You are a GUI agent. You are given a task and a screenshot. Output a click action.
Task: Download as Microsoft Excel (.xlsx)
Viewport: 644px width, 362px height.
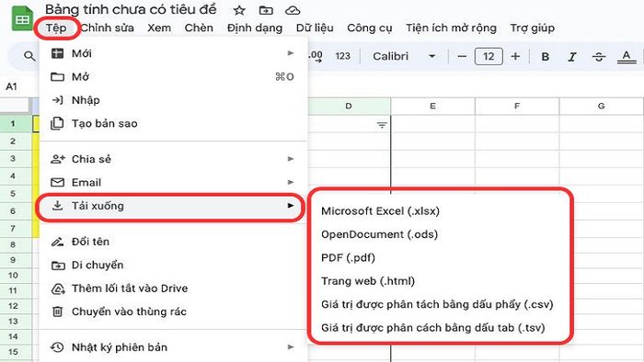tap(440, 211)
